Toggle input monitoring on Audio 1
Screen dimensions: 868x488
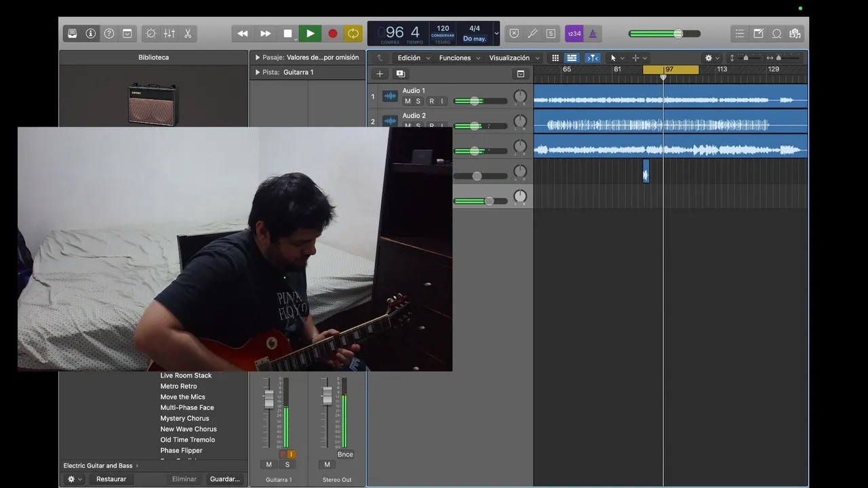tap(442, 101)
